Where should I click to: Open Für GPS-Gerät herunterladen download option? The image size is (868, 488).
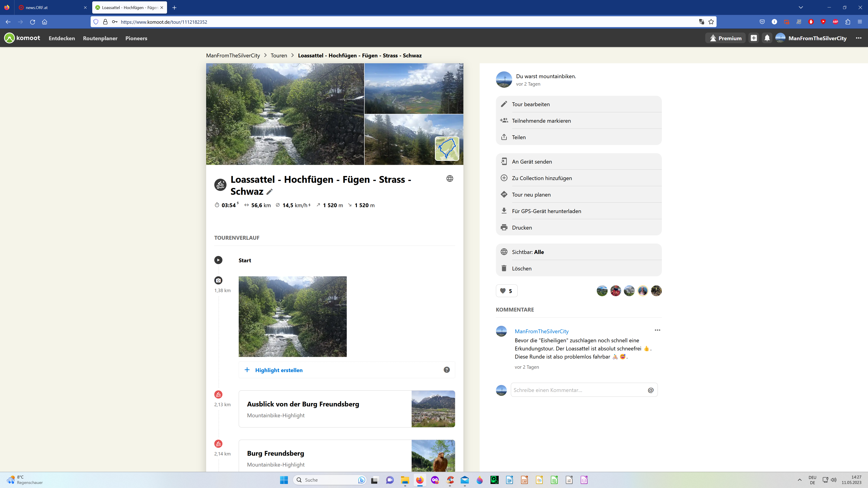coord(546,211)
